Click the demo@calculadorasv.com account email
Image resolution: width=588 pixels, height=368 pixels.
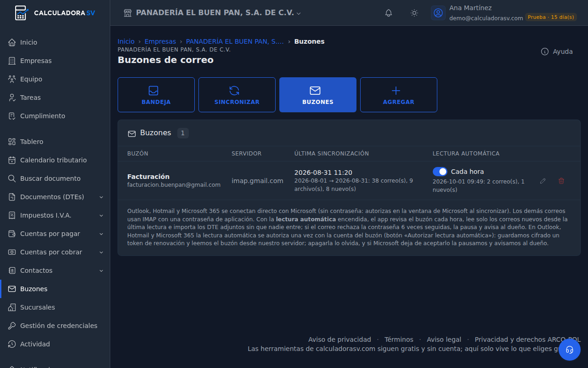486,18
